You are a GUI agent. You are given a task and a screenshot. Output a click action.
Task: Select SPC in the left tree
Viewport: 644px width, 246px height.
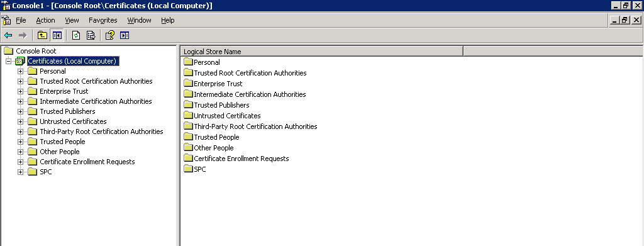(x=45, y=172)
